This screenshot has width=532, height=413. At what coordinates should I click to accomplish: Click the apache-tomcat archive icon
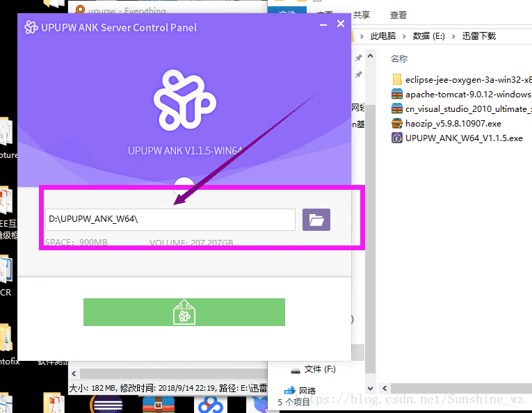tap(397, 94)
